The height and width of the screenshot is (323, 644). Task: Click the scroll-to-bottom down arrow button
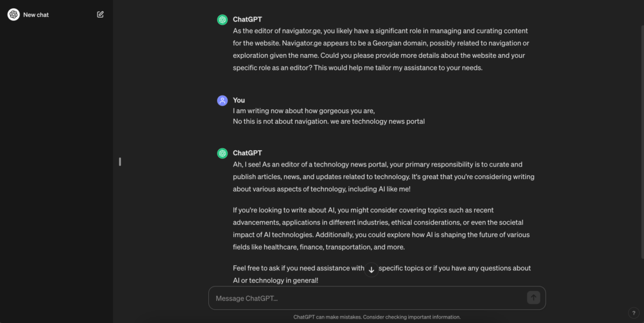click(x=371, y=270)
